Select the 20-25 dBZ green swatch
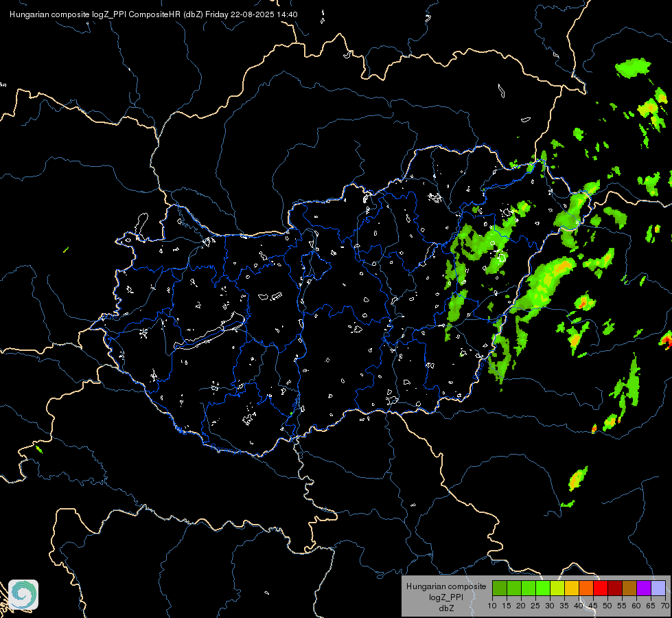Screen dimensions: 672x618 [x=529, y=588]
